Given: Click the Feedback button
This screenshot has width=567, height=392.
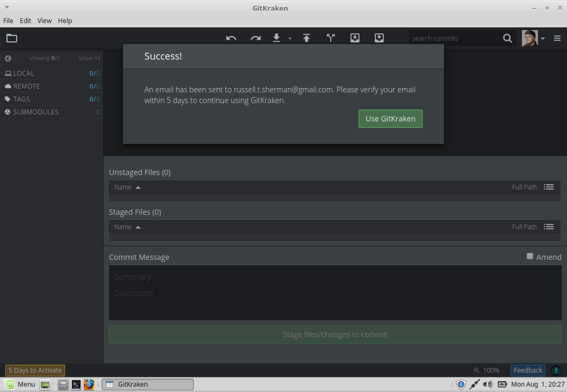Looking at the screenshot, I should coord(528,370).
